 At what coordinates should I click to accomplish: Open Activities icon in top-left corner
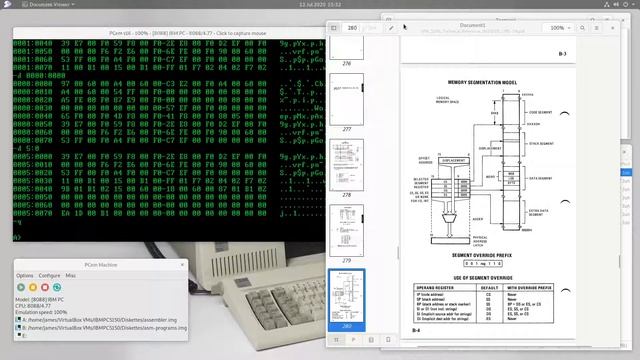(x=7, y=4)
